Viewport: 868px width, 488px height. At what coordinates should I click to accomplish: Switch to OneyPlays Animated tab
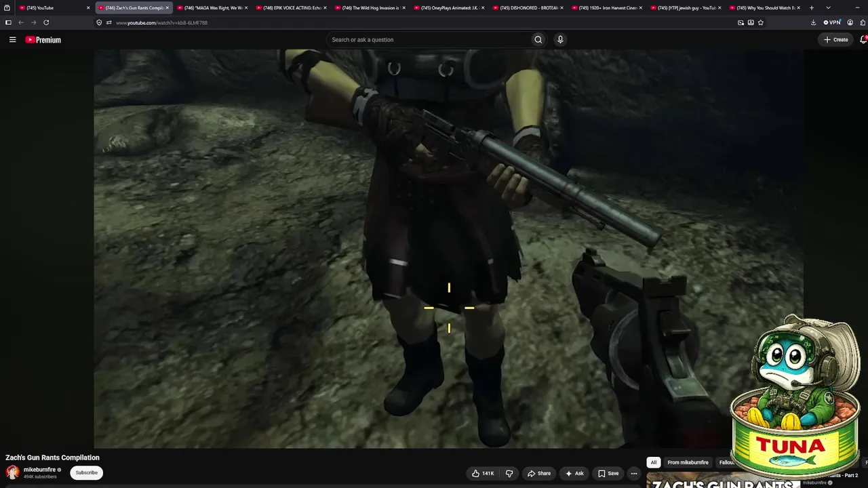pyautogui.click(x=450, y=8)
